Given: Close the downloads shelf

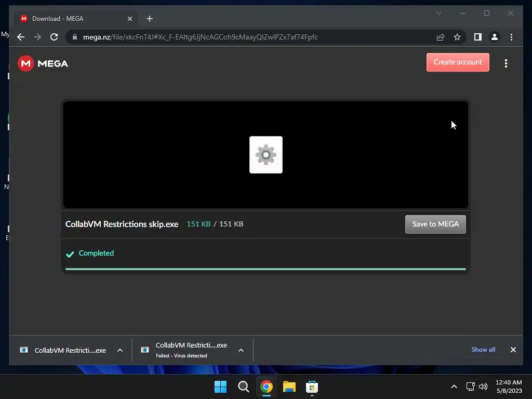Looking at the screenshot, I should pyautogui.click(x=513, y=350).
